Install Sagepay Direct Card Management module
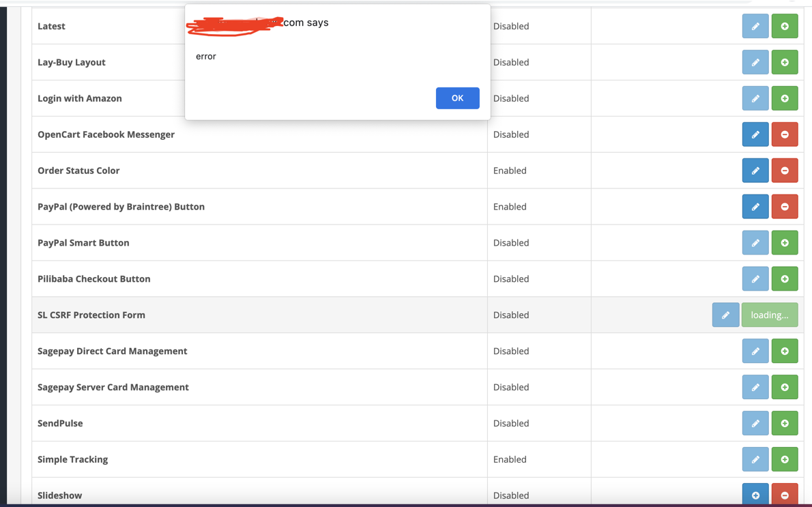The width and height of the screenshot is (812, 507). (785, 351)
